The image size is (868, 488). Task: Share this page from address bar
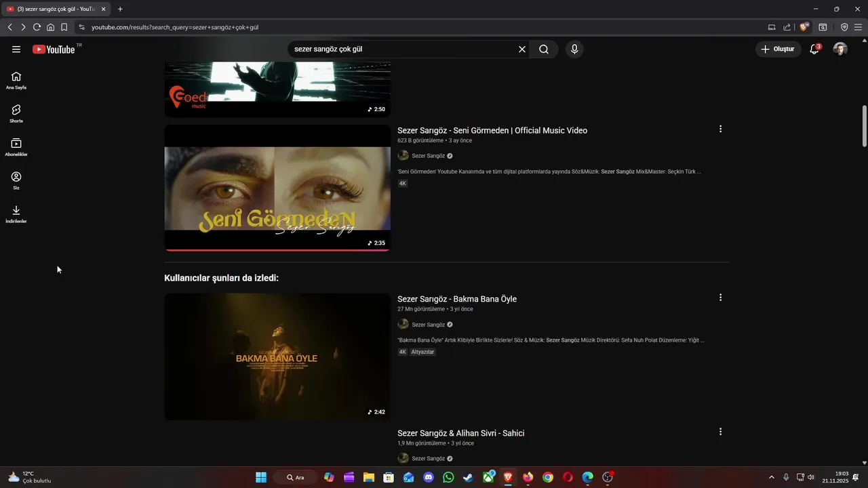coord(787,27)
